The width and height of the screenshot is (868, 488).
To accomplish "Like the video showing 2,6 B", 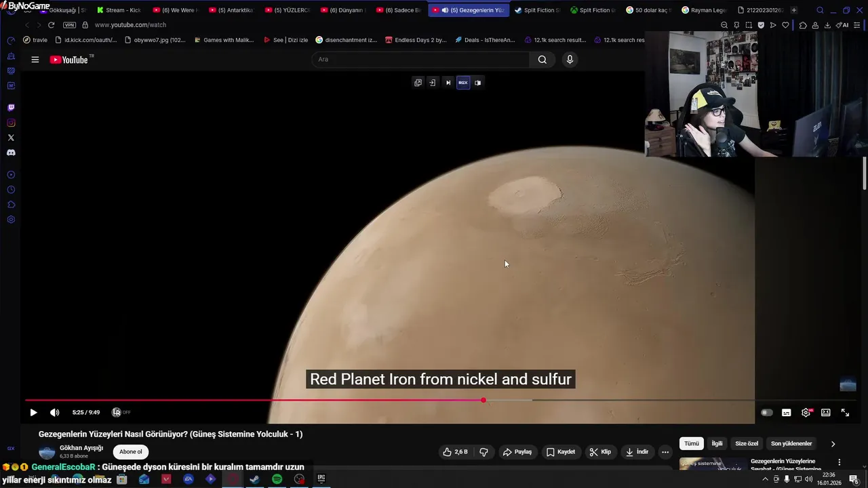I will click(455, 452).
